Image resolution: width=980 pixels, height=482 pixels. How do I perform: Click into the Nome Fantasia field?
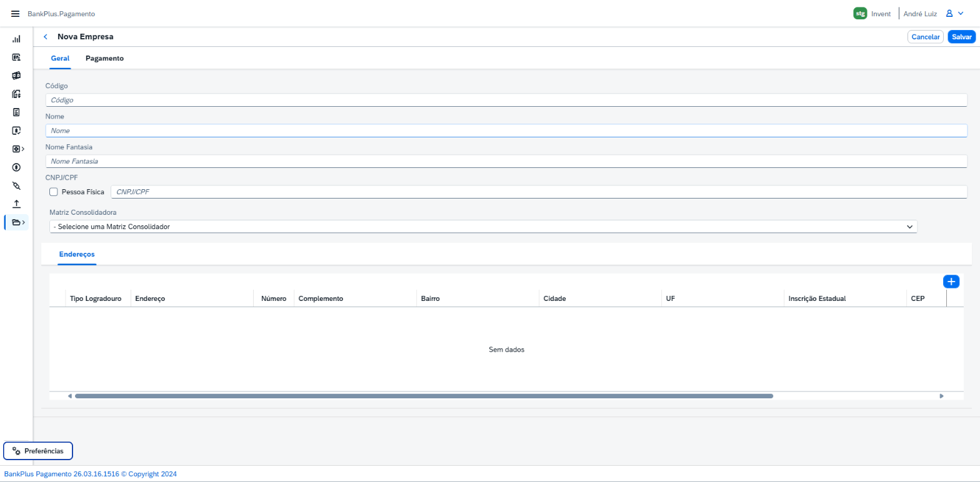(x=506, y=161)
